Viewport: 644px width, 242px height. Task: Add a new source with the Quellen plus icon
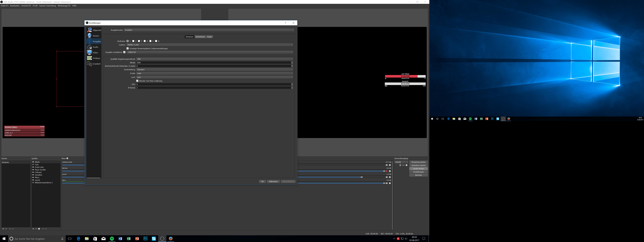tap(33, 229)
